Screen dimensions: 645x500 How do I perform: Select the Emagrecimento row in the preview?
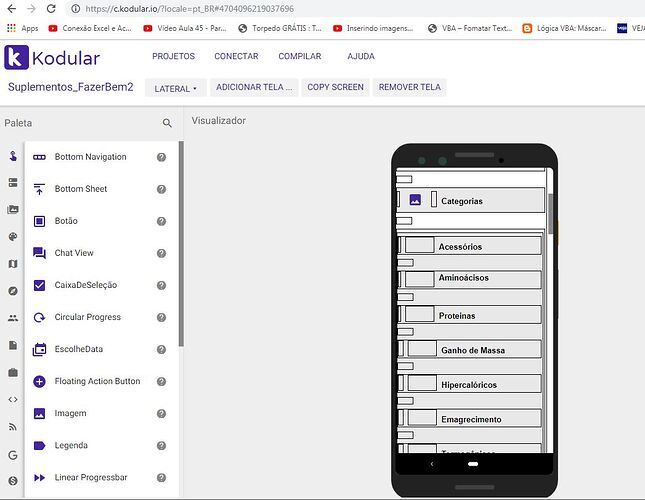point(469,417)
